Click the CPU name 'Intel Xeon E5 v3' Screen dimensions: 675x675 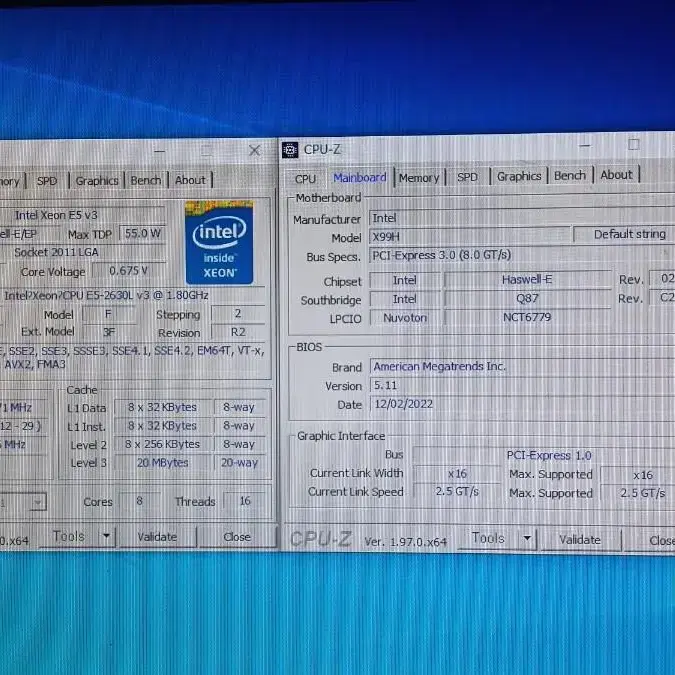tap(82, 215)
